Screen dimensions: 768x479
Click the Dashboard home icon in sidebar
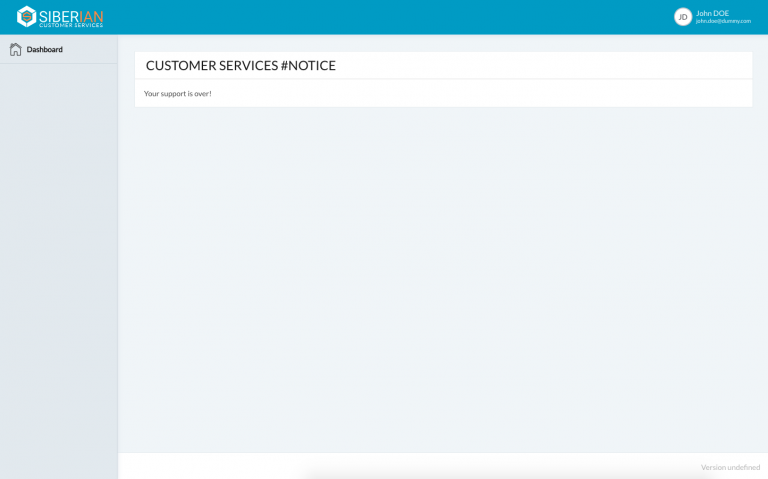[15, 49]
